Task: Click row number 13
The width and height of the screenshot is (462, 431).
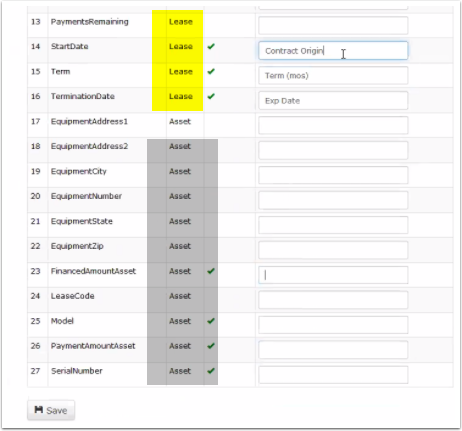Action: pyautogui.click(x=36, y=22)
